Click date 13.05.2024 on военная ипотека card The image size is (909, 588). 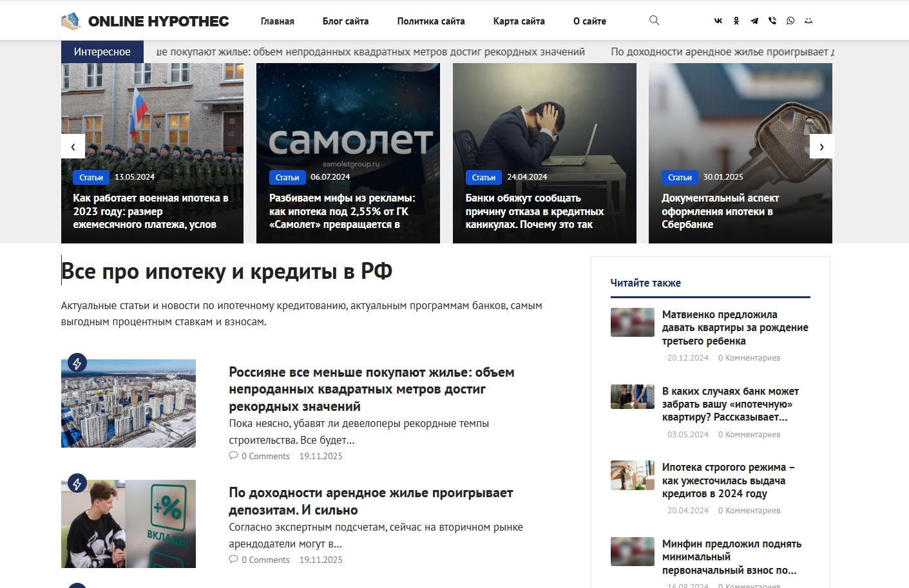coord(135,177)
